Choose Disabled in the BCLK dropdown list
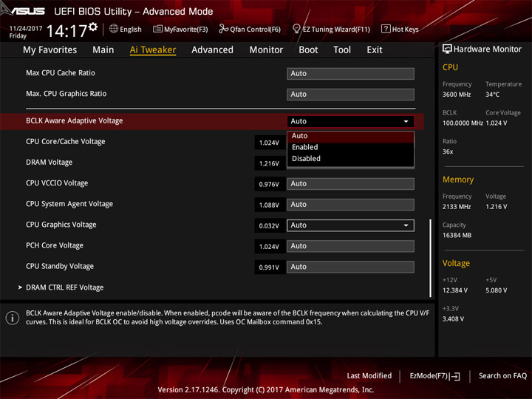The image size is (532, 399). (x=350, y=158)
